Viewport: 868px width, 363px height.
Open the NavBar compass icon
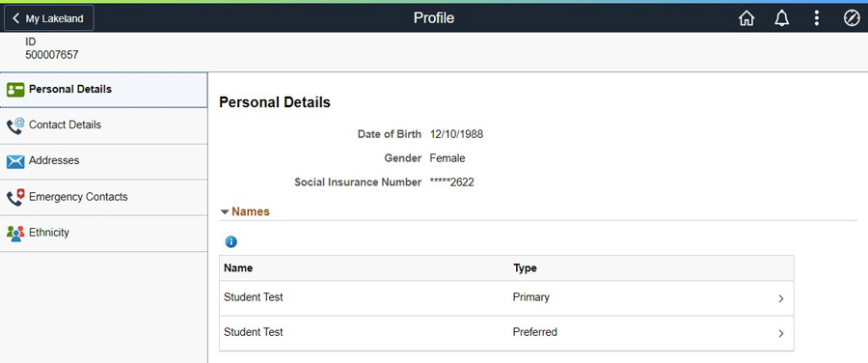pos(852,18)
